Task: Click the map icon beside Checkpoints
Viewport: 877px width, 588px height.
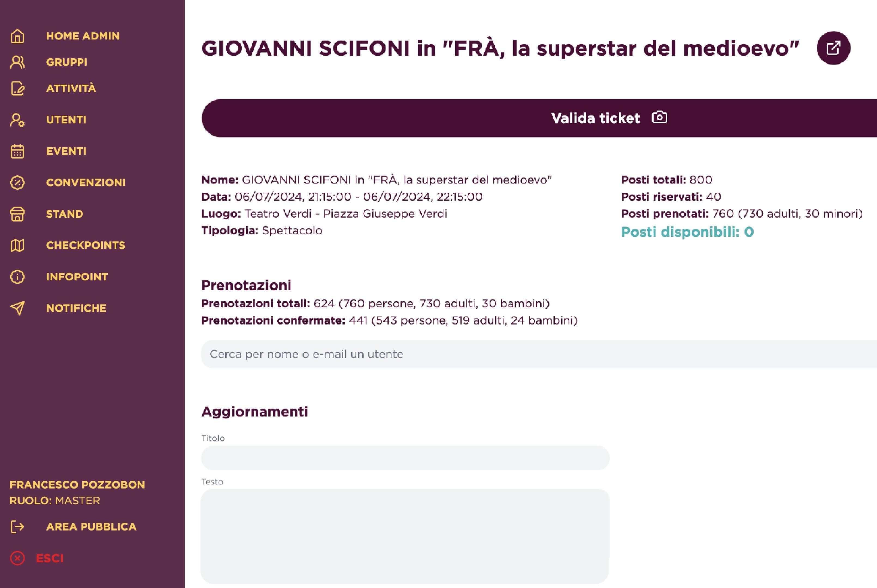Action: 17,246
